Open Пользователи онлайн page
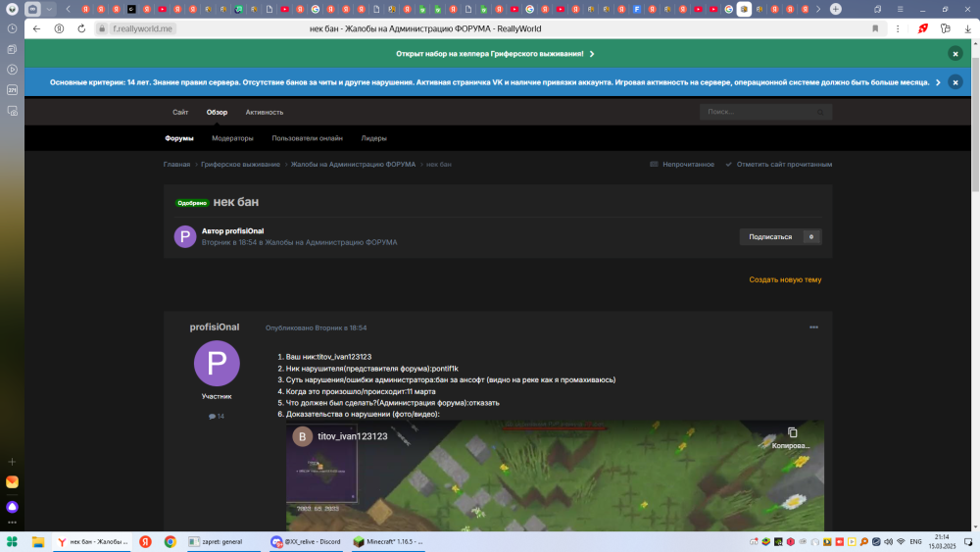Screen dimensions: 980x552 coord(307,138)
